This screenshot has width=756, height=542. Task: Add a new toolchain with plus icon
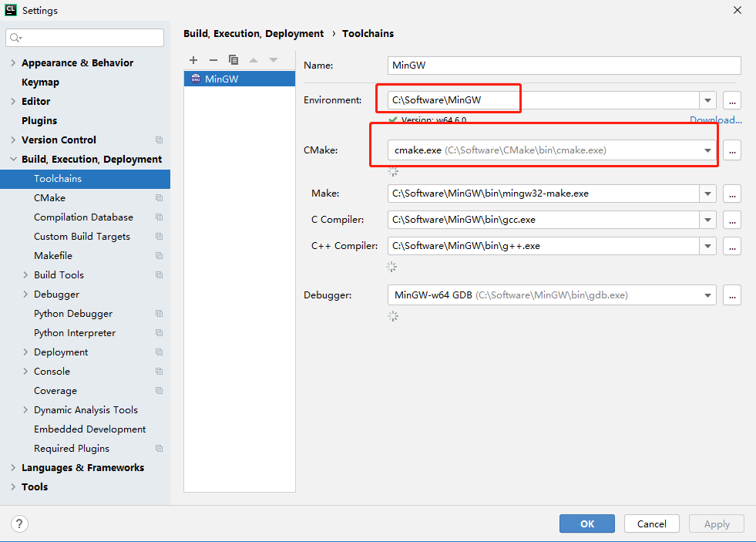pos(193,60)
